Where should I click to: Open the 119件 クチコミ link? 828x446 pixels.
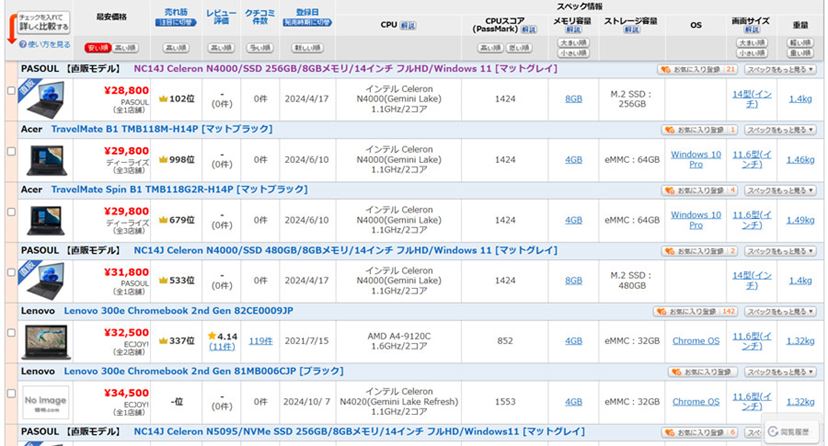pyautogui.click(x=260, y=341)
